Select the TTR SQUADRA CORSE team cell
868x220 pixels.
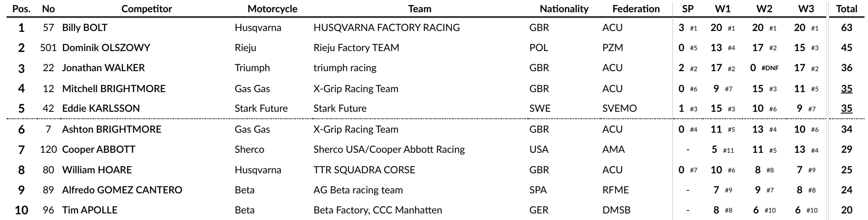pos(364,170)
